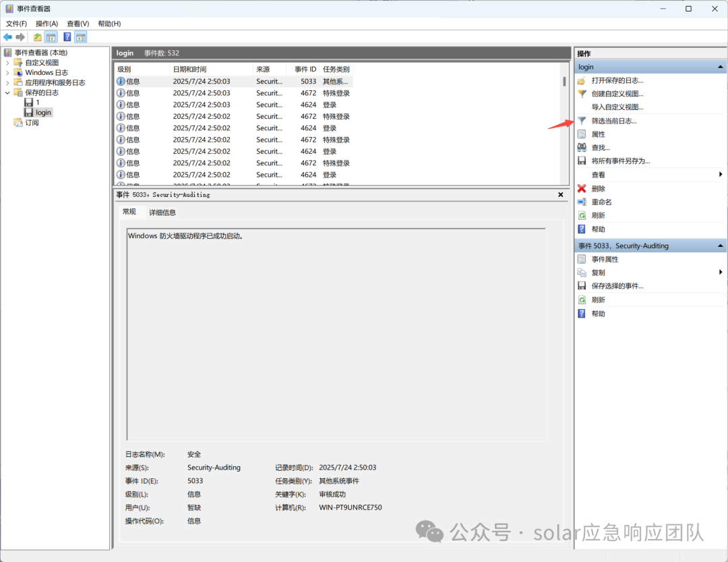
Task: Click the red X delete icon
Action: (582, 188)
